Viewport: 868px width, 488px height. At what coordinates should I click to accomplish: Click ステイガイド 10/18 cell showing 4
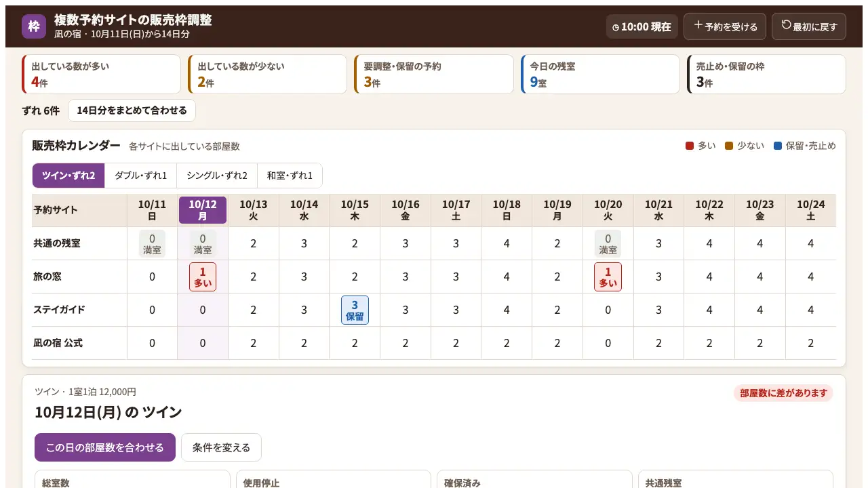[x=507, y=310]
